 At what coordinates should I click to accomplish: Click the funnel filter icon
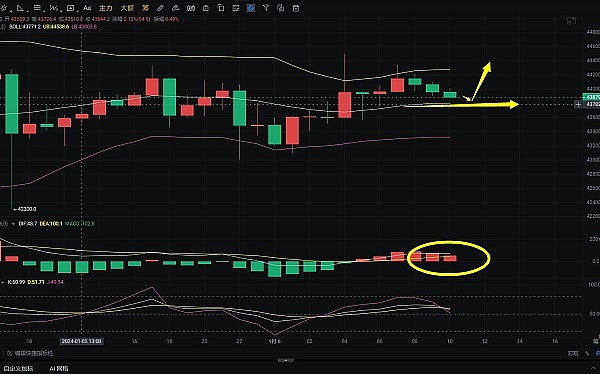tap(266, 8)
